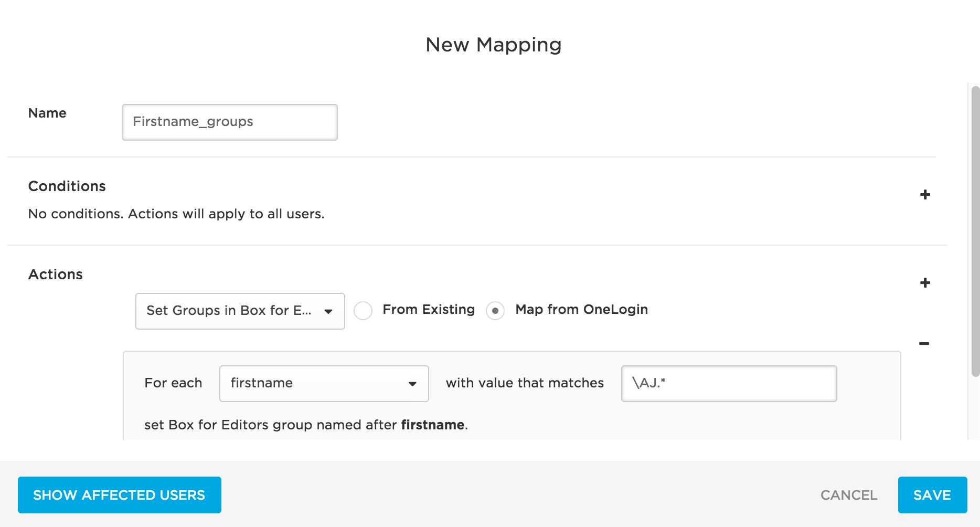The image size is (980, 527).
Task: Click the 'Name' field label
Action: point(47,113)
